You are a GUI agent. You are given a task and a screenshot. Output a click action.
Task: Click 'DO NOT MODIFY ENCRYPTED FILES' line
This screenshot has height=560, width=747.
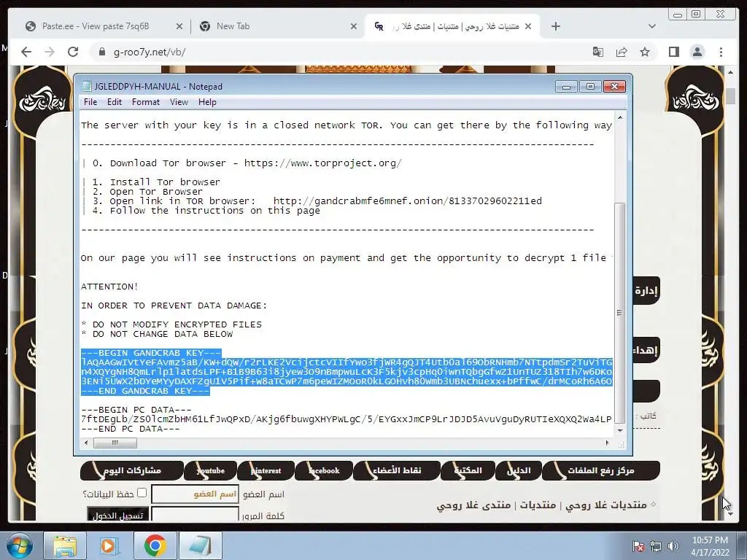click(177, 324)
